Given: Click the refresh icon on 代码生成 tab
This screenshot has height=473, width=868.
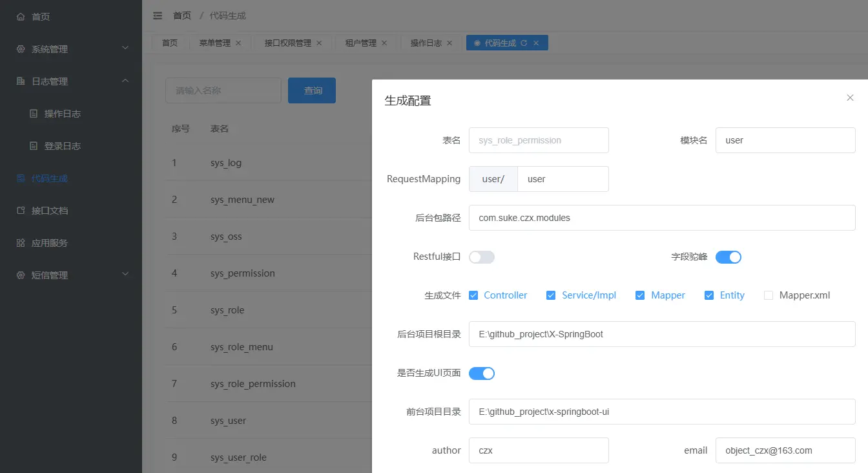Looking at the screenshot, I should (526, 42).
